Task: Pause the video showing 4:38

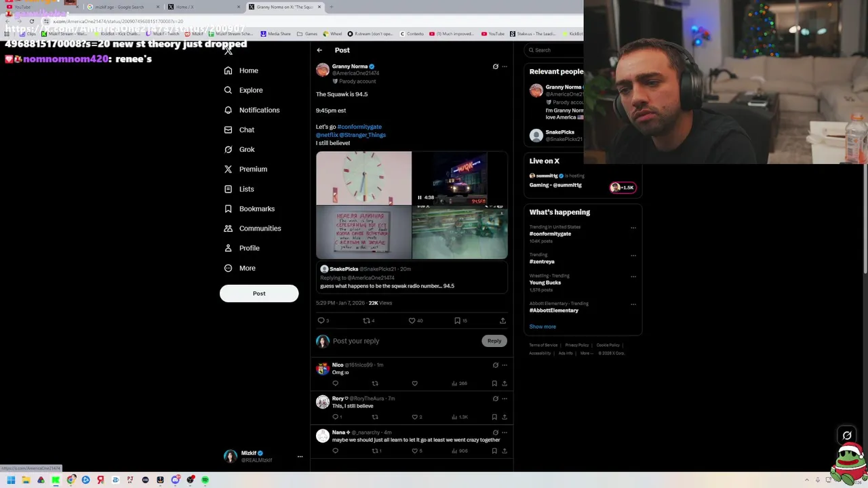Action: pyautogui.click(x=420, y=197)
